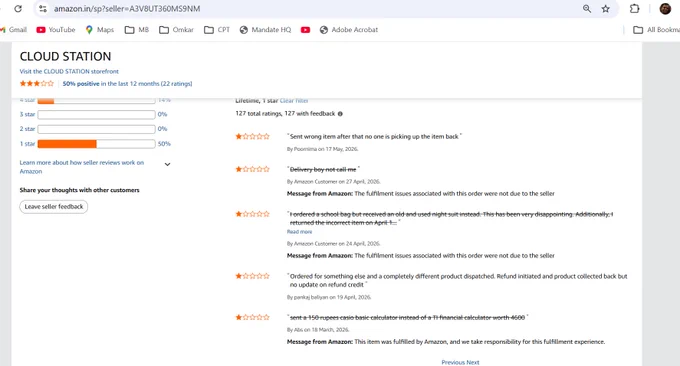The width and height of the screenshot is (680, 366).
Task: Click the 2 star label link
Action: point(27,129)
